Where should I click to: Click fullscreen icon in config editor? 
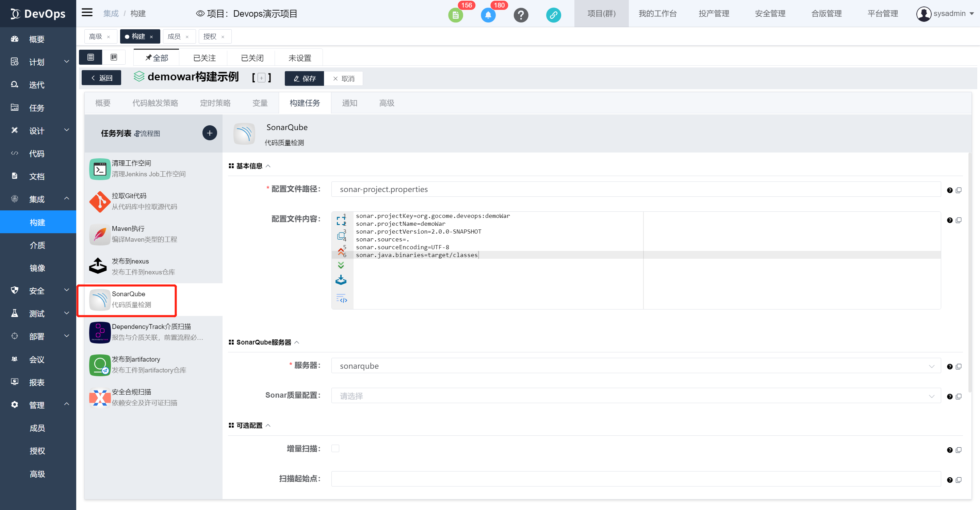[341, 220]
